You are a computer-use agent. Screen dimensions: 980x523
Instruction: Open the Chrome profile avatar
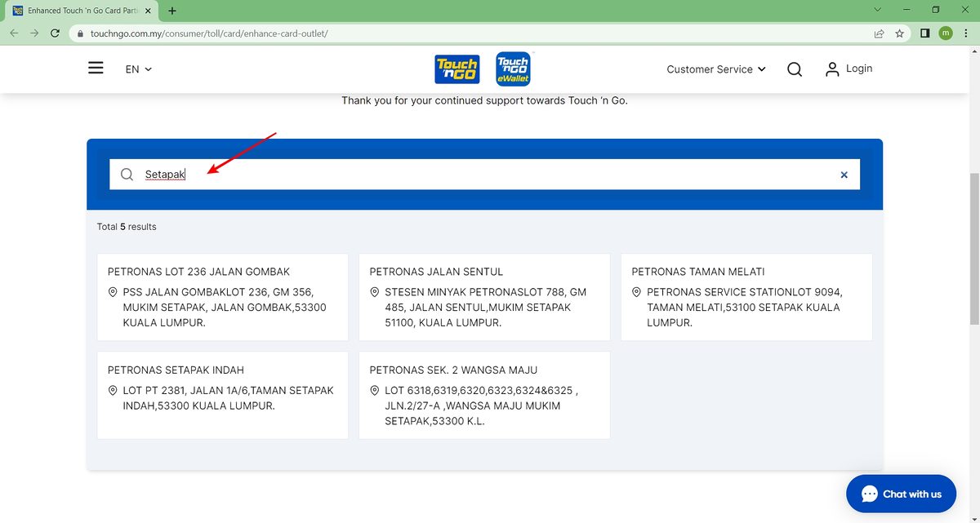946,33
